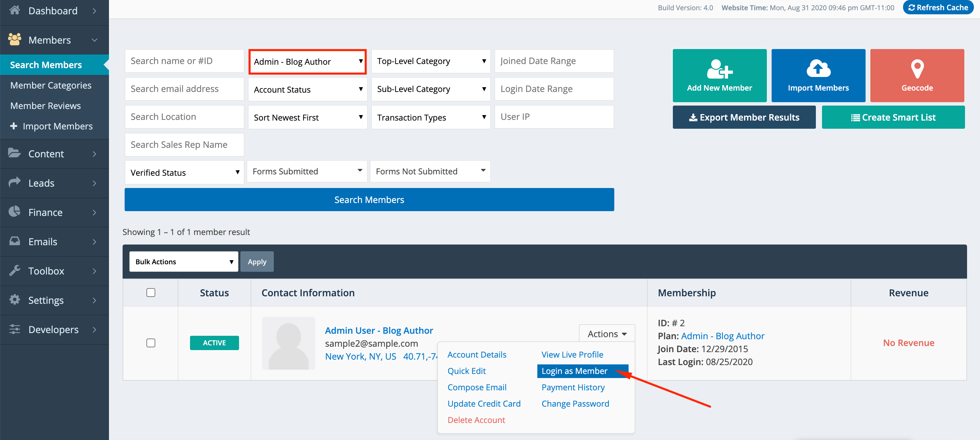Click the Toolbox wrench icon
Image resolution: width=980 pixels, height=440 pixels.
click(x=15, y=270)
